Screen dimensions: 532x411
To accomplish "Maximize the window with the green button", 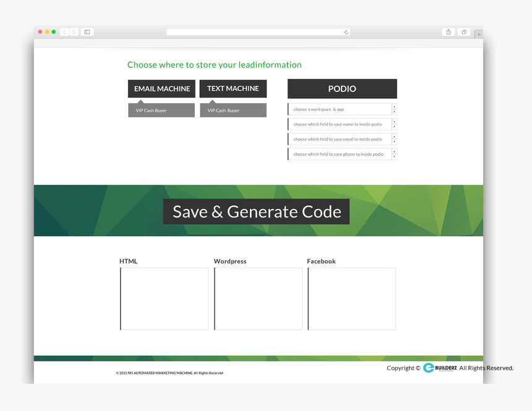I will tap(54, 32).
